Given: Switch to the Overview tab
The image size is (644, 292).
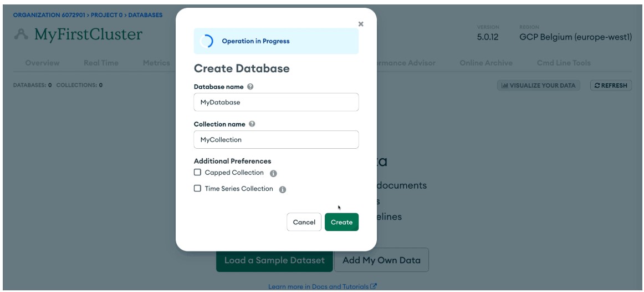Looking at the screenshot, I should (x=42, y=63).
